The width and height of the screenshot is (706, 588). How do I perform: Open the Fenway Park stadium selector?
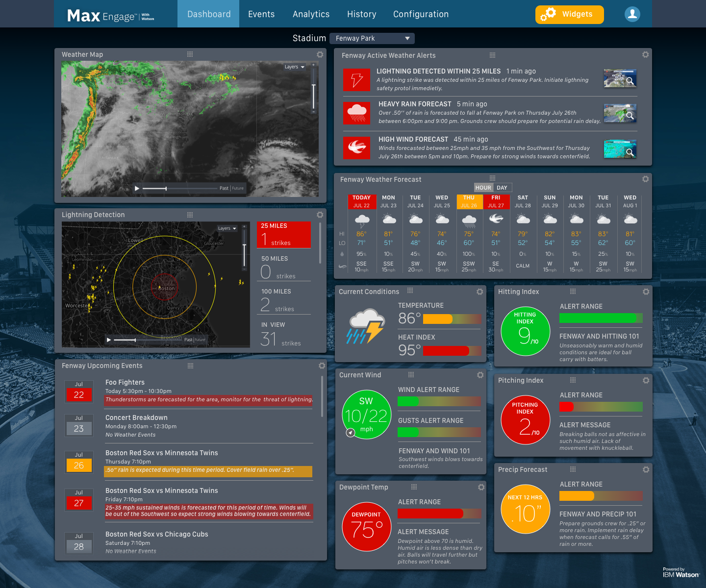point(372,38)
